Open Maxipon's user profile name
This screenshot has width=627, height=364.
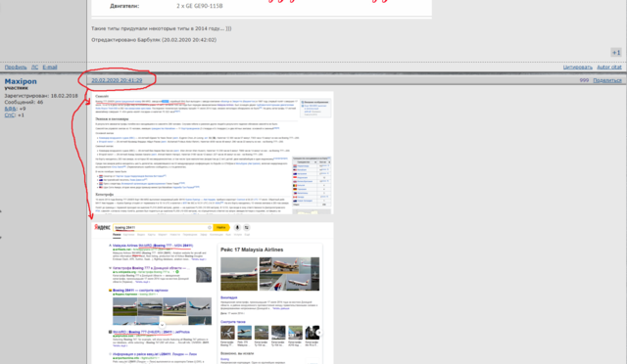(21, 81)
